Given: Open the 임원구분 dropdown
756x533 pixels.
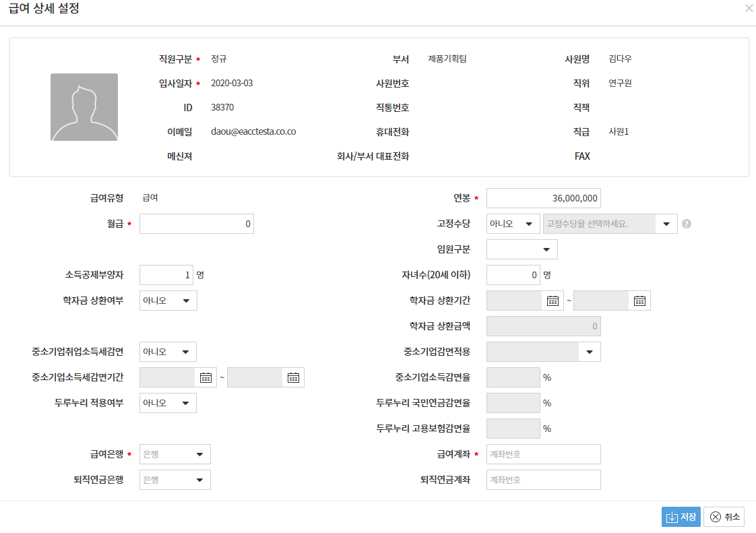Looking at the screenshot, I should (x=522, y=249).
